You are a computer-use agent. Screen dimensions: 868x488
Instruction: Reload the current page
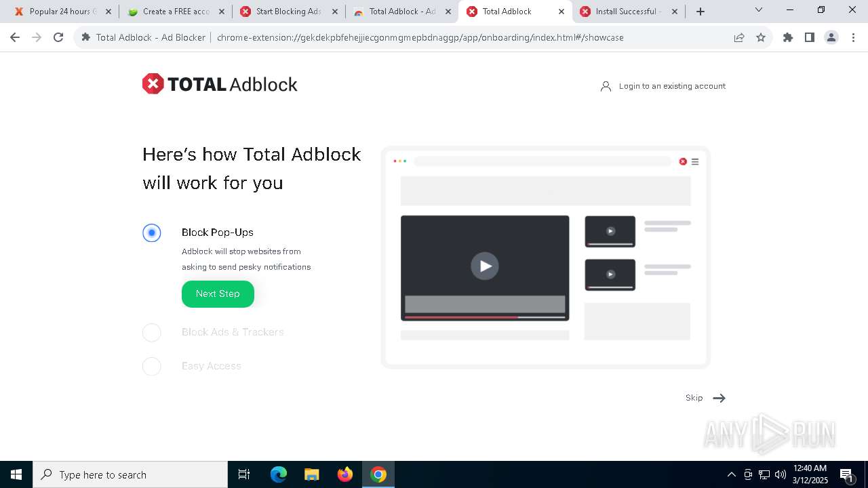[58, 37]
